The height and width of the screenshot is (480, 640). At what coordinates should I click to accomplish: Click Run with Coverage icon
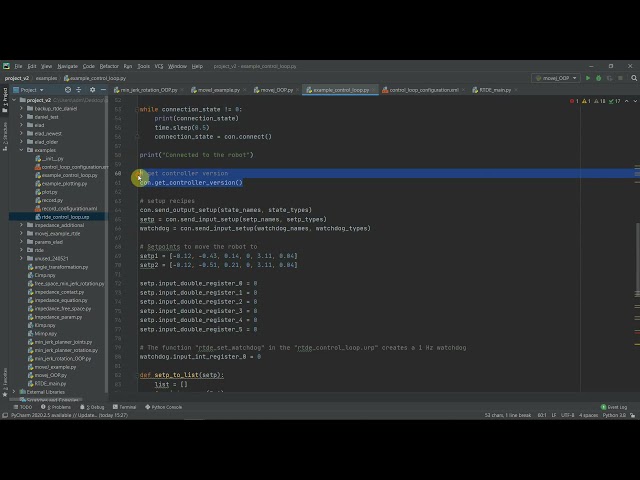609,78
